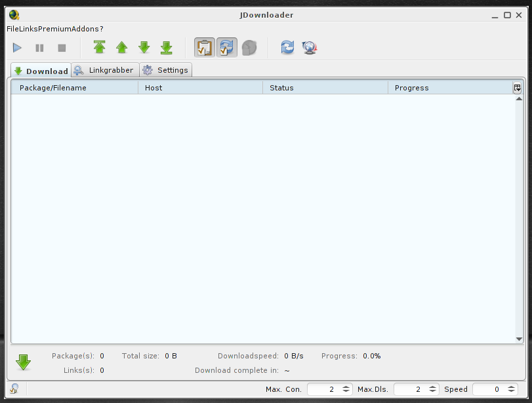The image size is (532, 403).
Task: Increase Speed limit with up arrow
Action: 511,387
